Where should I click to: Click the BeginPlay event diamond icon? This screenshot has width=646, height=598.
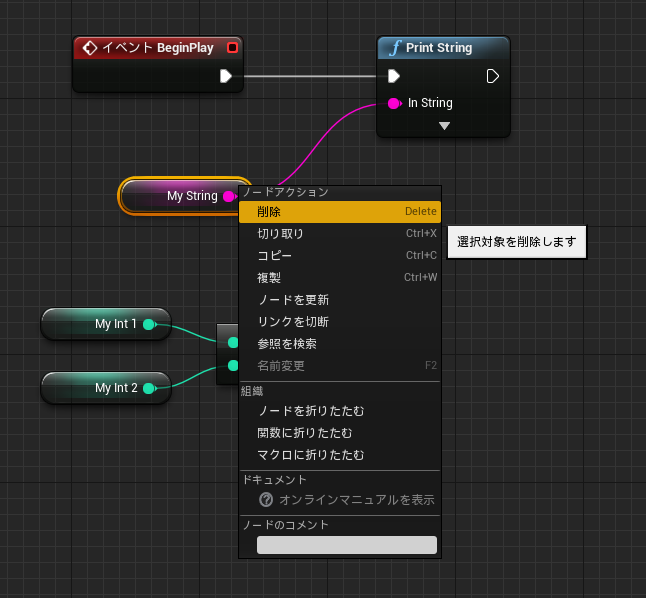pyautogui.click(x=89, y=48)
